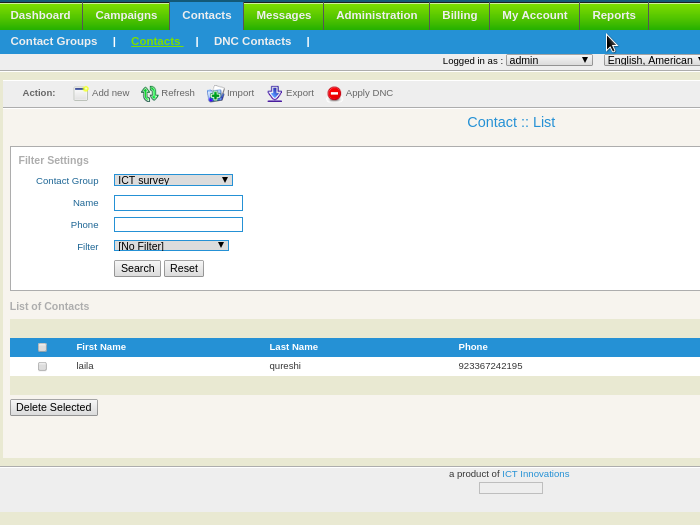Click the Phone column header

pyautogui.click(x=473, y=347)
